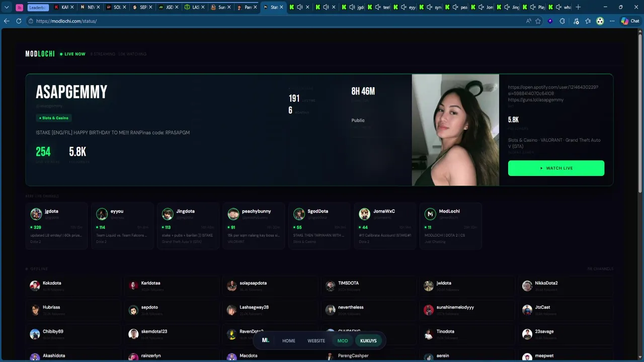View site information lock icon
Viewport: 644px width, 362px height.
pyautogui.click(x=31, y=21)
